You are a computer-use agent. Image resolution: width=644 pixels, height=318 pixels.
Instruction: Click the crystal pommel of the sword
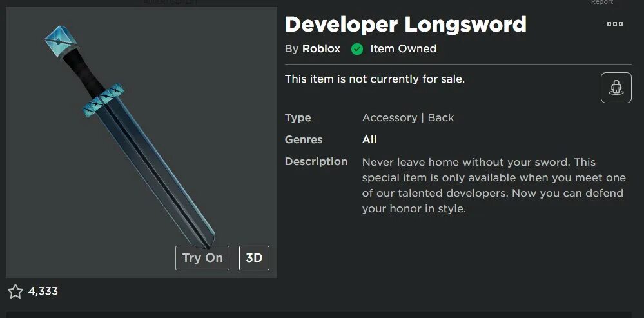61,41
